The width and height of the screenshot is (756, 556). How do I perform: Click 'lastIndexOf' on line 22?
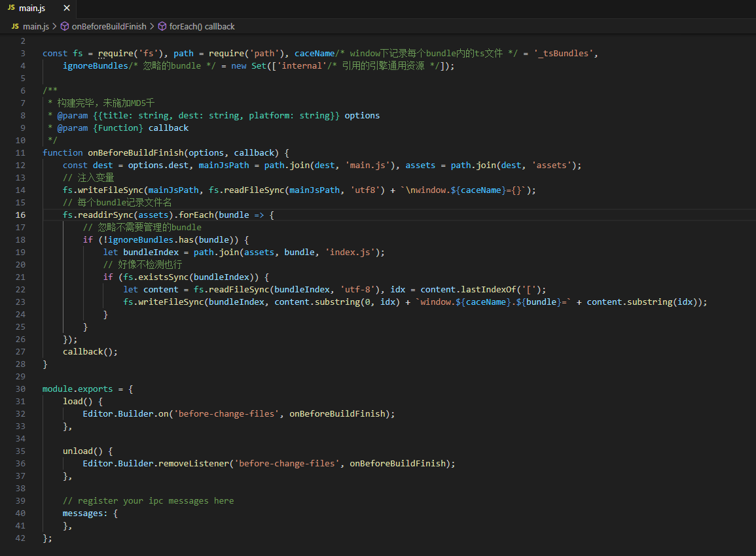coord(488,290)
